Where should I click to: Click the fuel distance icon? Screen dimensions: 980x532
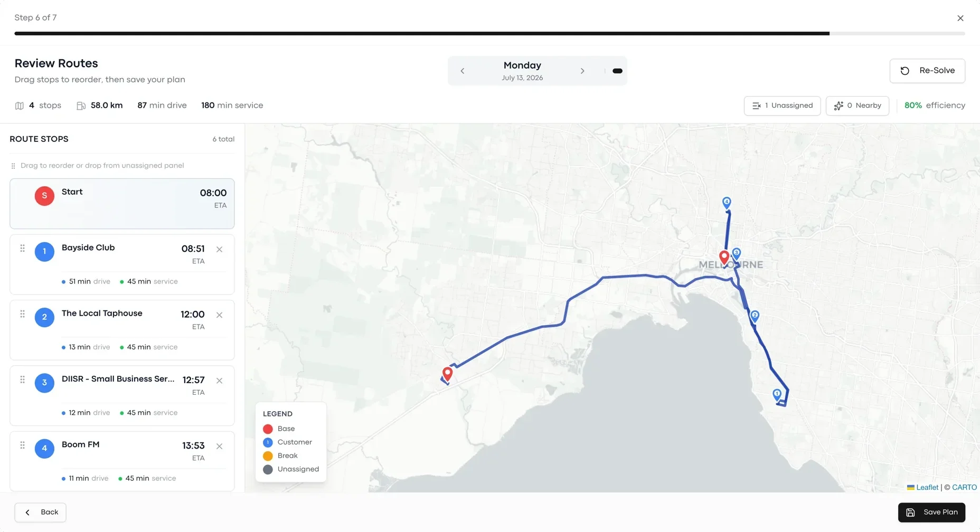[x=81, y=106]
